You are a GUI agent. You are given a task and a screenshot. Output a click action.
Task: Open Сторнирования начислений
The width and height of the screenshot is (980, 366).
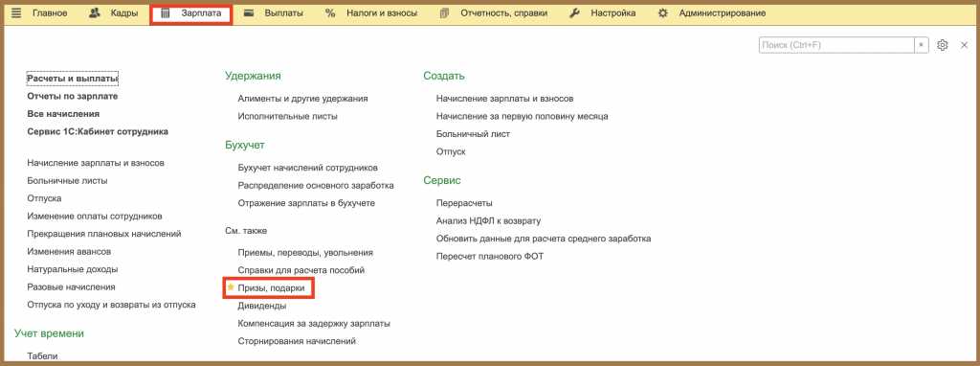tap(297, 341)
